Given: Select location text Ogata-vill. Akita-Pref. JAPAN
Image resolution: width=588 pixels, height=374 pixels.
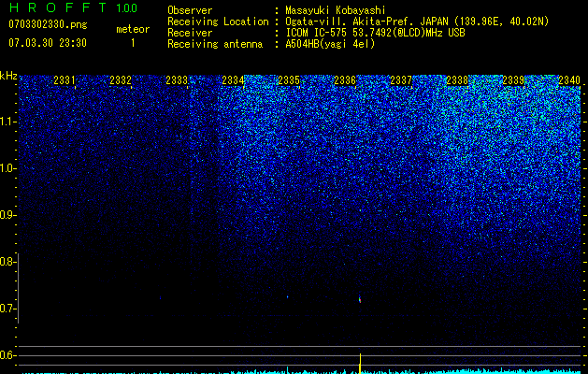Looking at the screenshot, I should point(366,22).
